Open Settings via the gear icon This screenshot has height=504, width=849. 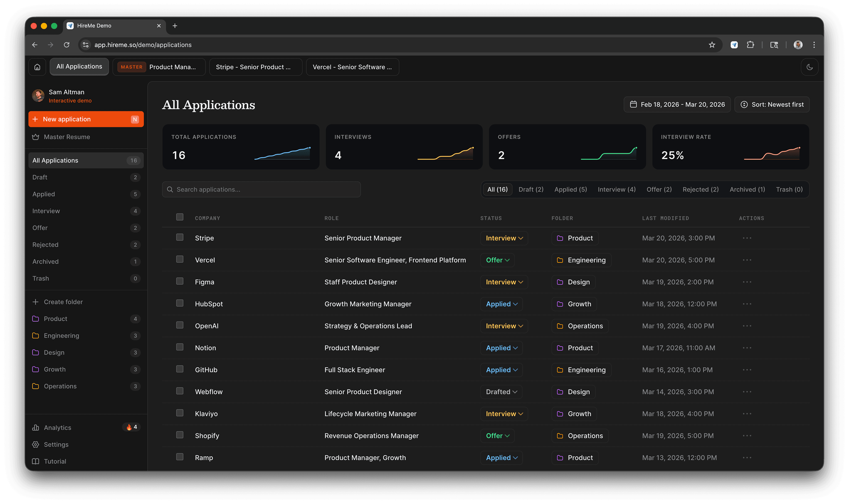[x=36, y=444]
